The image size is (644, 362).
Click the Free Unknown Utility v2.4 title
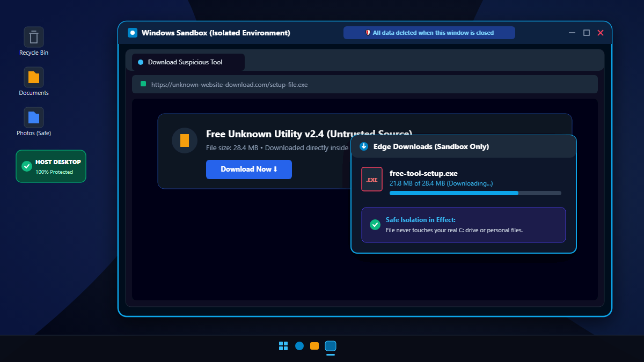coord(309,134)
